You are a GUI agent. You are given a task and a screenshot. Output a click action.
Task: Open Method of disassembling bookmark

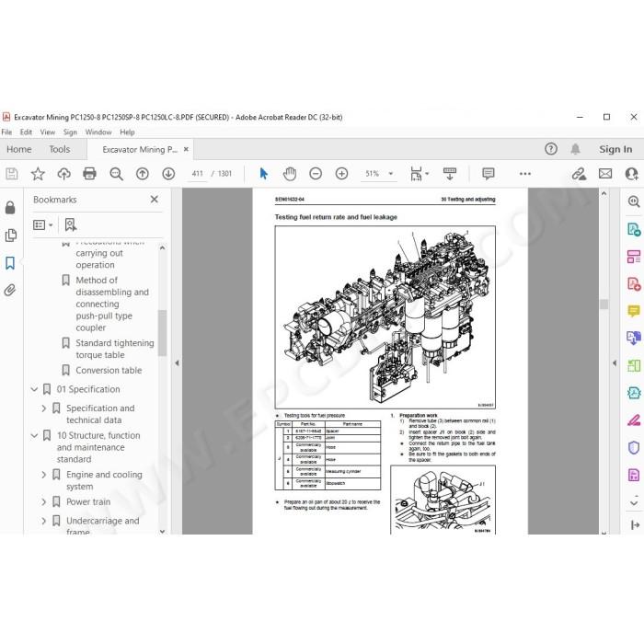point(112,304)
